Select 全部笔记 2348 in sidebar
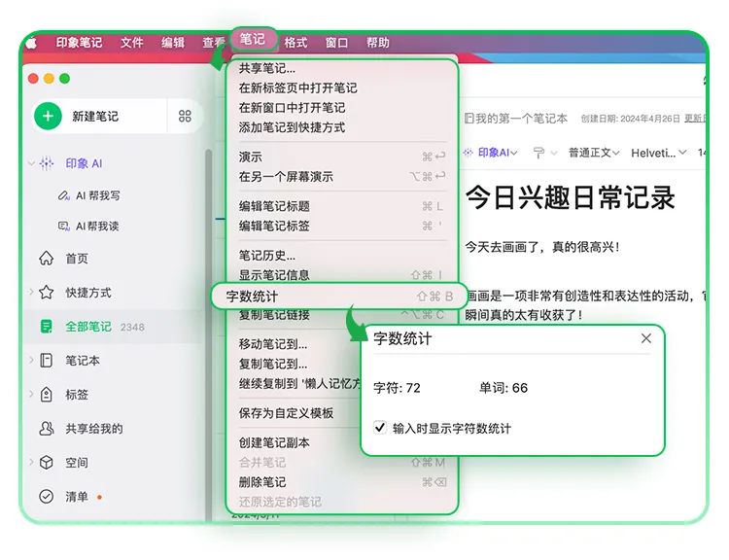Screen dimensions: 729x560 click(x=114, y=327)
